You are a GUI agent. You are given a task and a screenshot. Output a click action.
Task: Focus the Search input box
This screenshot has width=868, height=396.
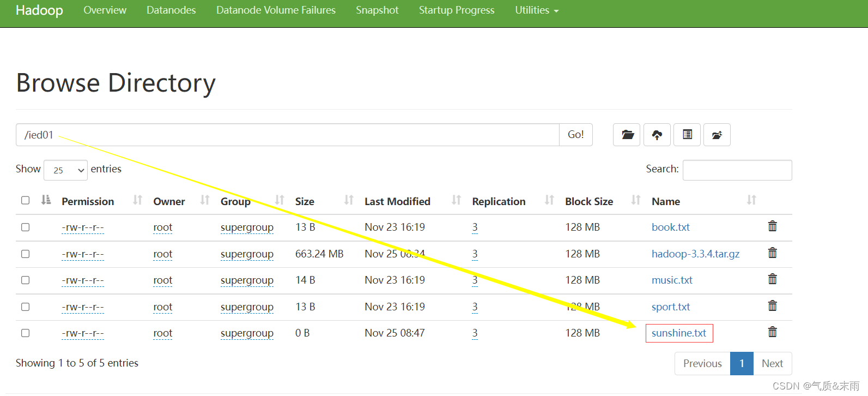pos(737,170)
